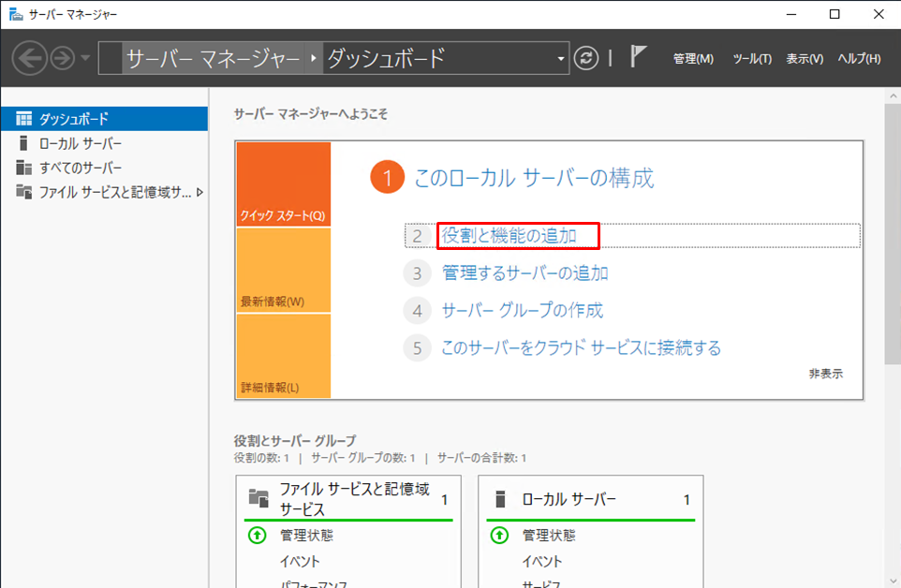Open the notifications flag icon
The image size is (901, 588).
click(639, 57)
